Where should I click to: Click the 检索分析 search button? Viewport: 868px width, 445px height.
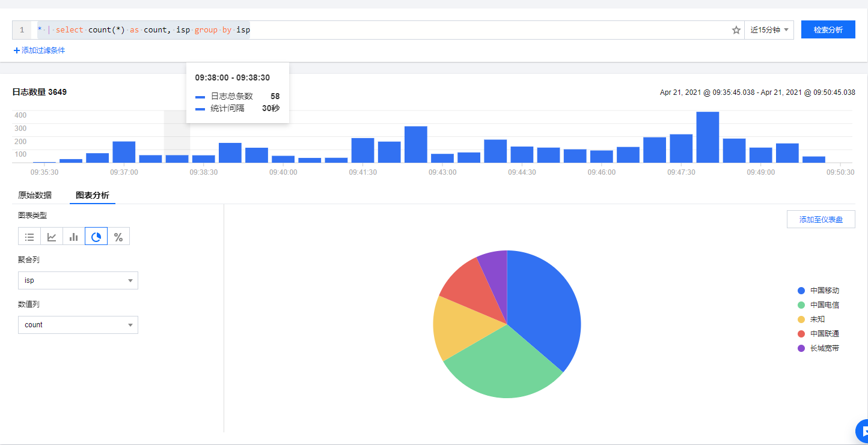pos(828,29)
